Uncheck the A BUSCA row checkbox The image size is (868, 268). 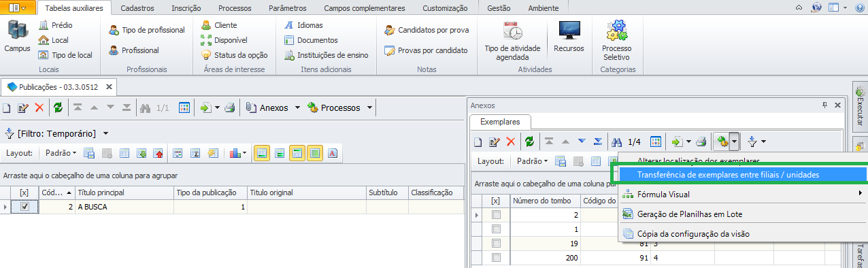point(25,207)
